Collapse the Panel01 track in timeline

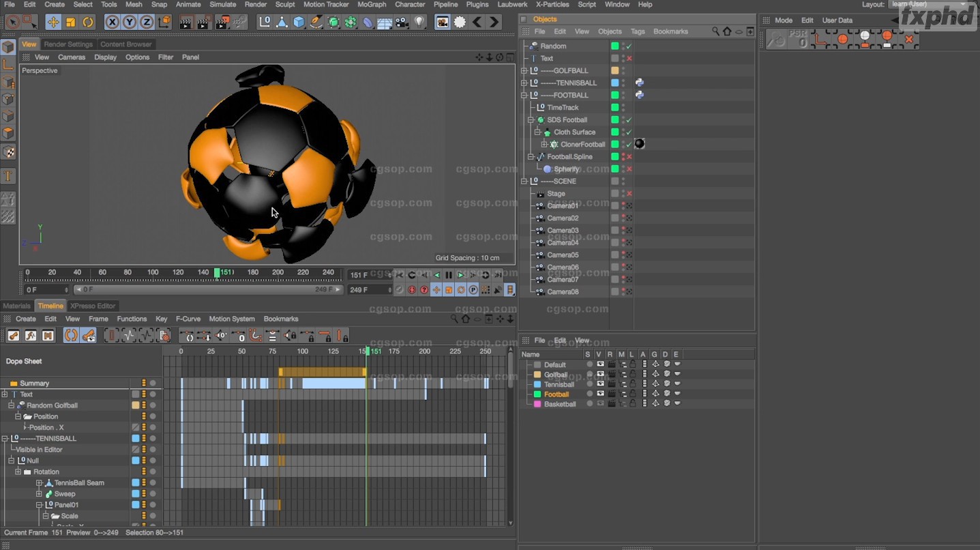(40, 505)
